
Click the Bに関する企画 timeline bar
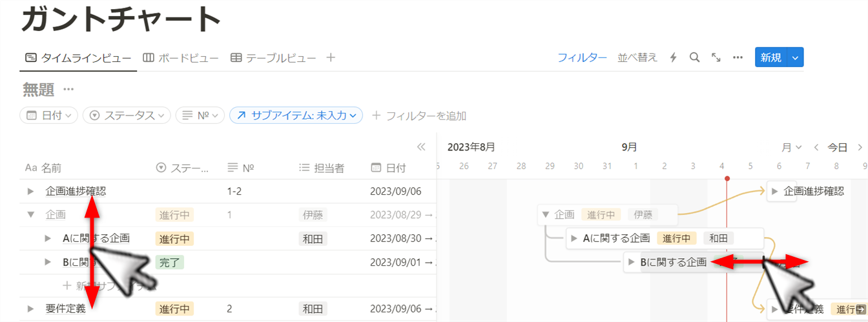point(694,262)
